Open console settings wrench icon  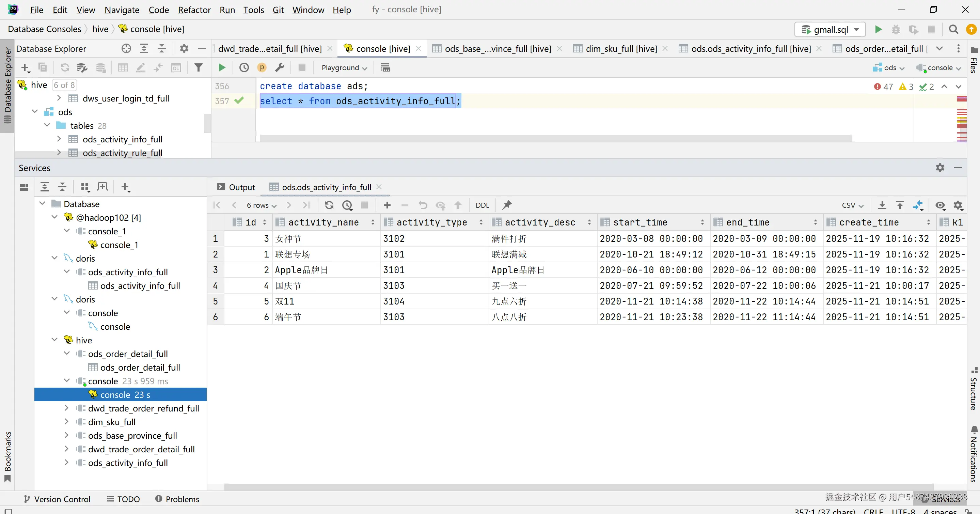(280, 68)
